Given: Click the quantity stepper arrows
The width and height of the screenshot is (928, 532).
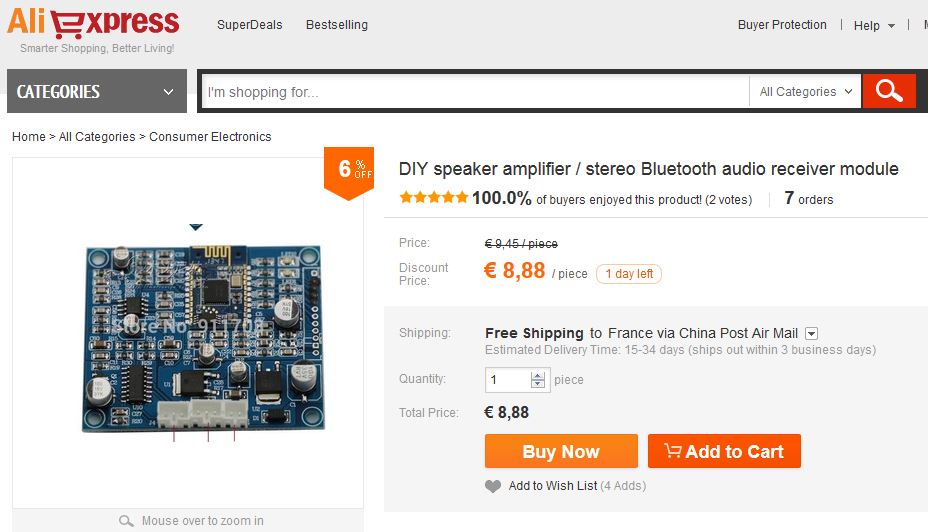Looking at the screenshot, I should pyautogui.click(x=538, y=380).
